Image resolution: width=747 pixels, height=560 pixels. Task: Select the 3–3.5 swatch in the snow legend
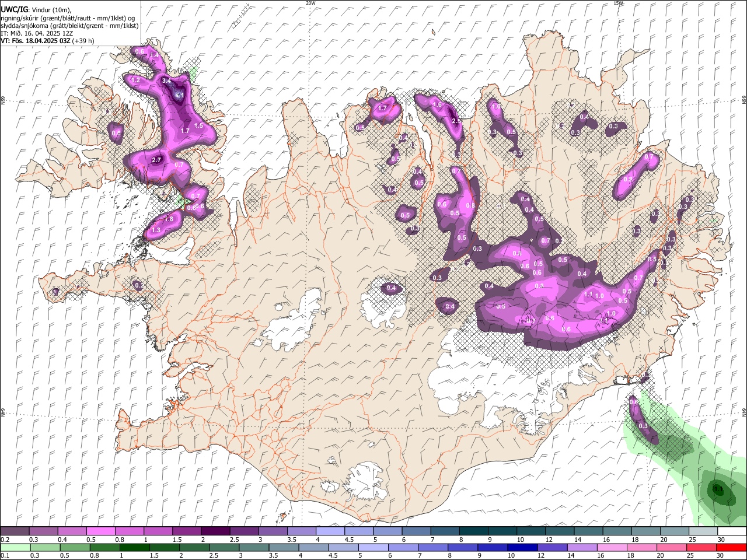[273, 531]
